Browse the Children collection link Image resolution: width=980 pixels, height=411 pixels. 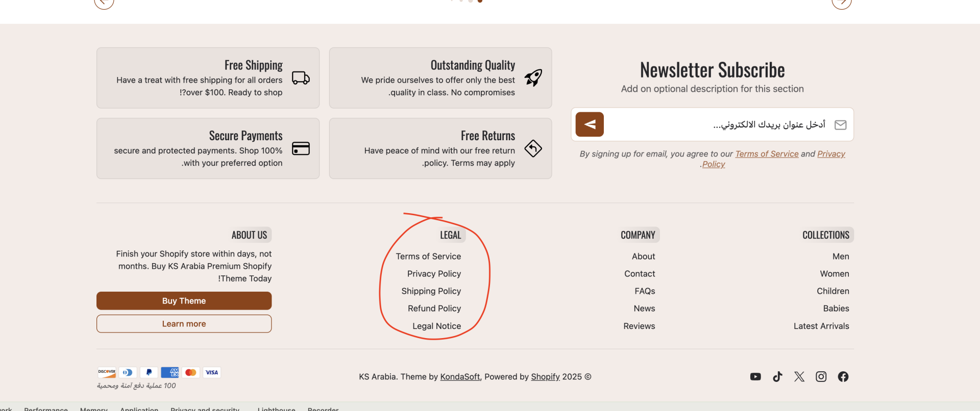[x=833, y=291]
